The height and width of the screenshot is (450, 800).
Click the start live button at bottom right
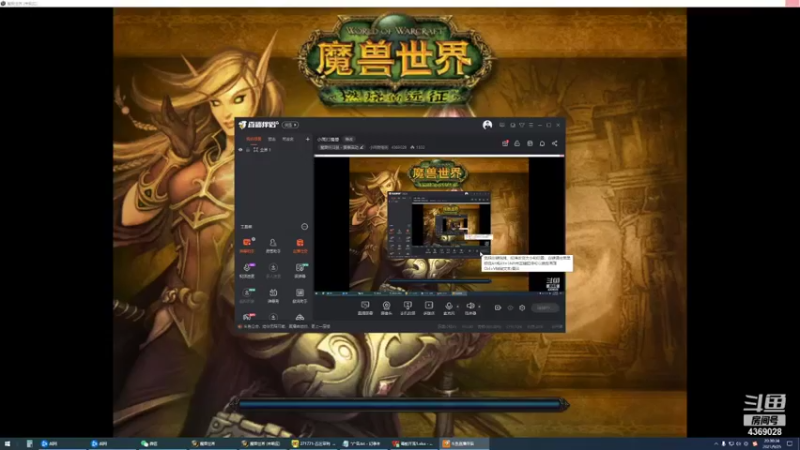tap(544, 308)
